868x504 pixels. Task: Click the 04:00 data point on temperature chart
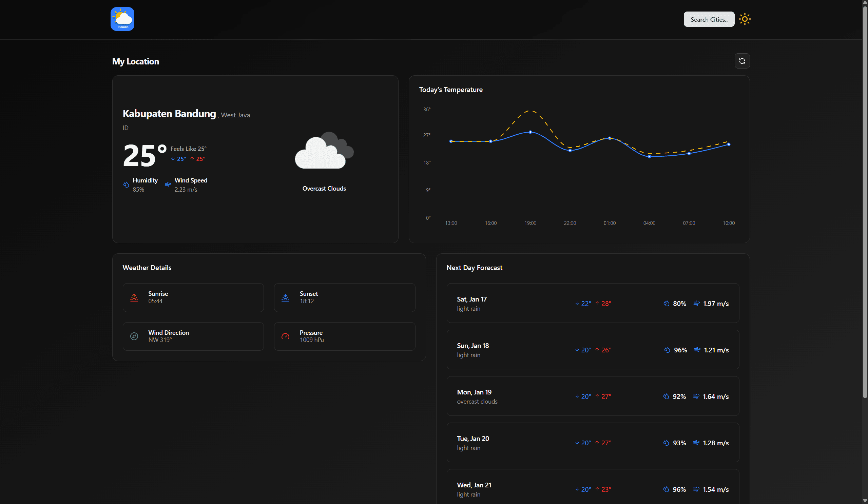[649, 157]
